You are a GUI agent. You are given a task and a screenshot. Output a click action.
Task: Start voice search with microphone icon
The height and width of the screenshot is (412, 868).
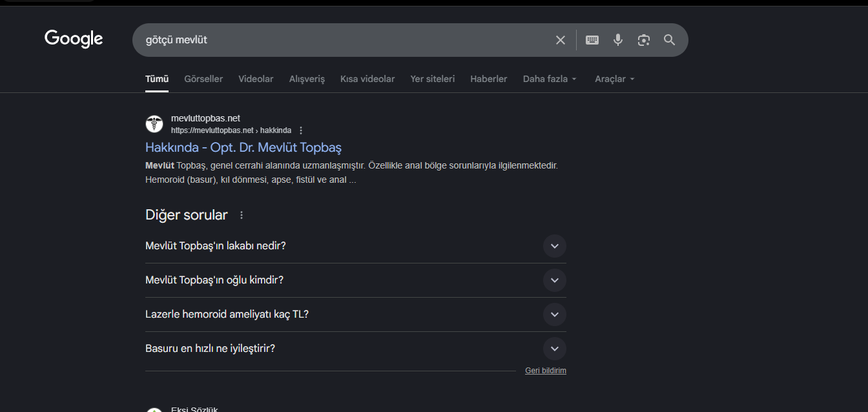[x=618, y=40]
